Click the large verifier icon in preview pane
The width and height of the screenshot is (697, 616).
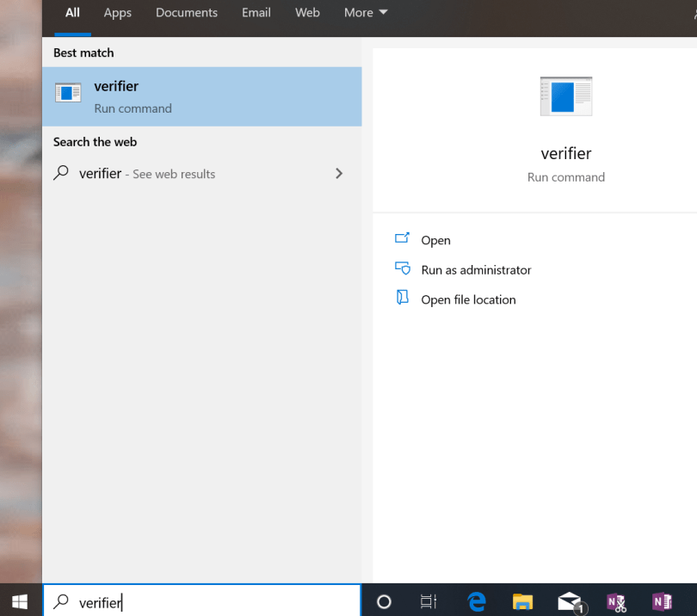(x=565, y=95)
